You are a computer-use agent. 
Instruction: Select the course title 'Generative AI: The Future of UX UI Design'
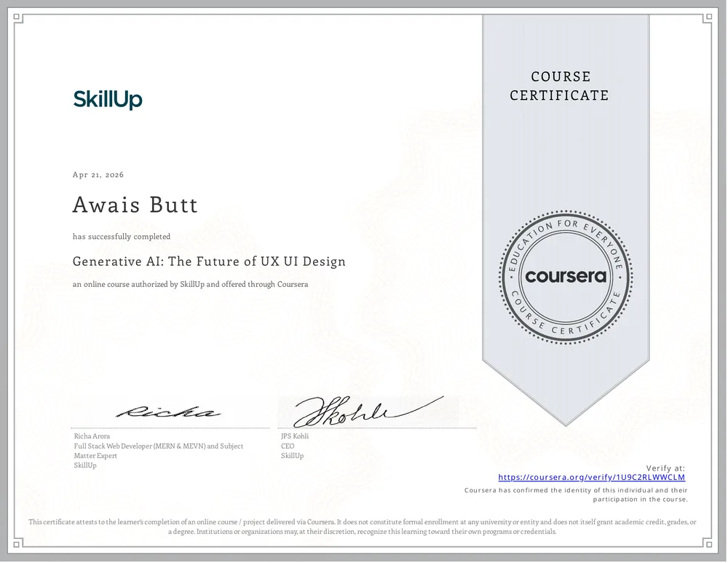pos(209,261)
